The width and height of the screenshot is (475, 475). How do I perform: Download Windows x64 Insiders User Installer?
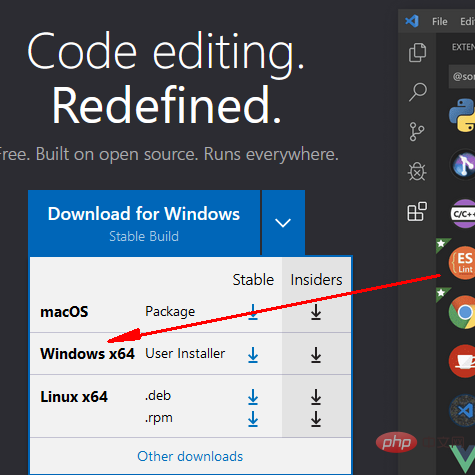(316, 355)
